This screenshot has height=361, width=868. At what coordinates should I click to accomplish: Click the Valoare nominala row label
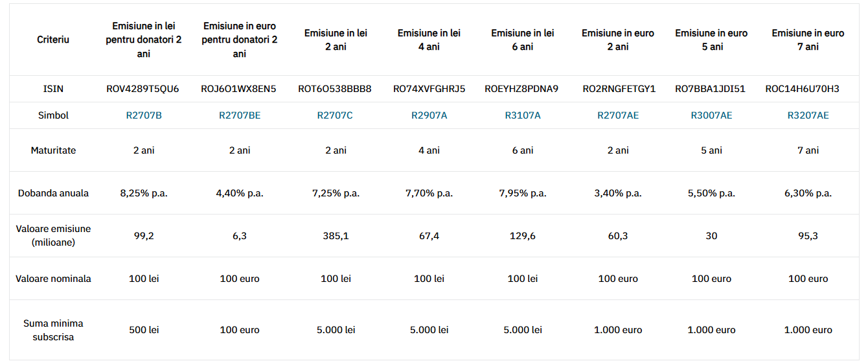point(53,279)
